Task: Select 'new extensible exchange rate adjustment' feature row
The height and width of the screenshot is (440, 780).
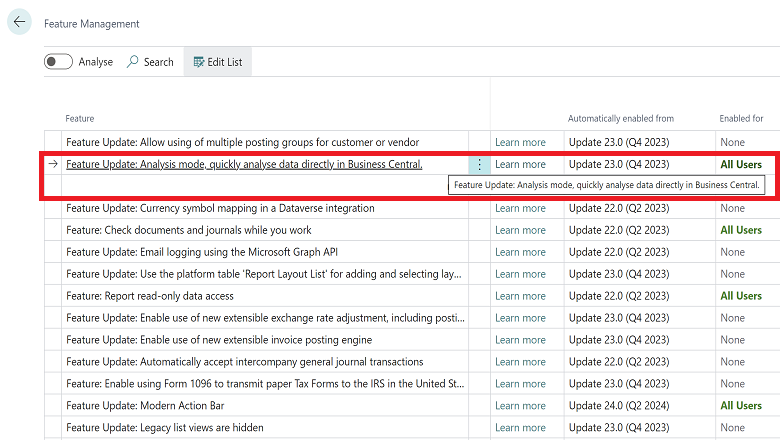Action: pyautogui.click(x=266, y=318)
